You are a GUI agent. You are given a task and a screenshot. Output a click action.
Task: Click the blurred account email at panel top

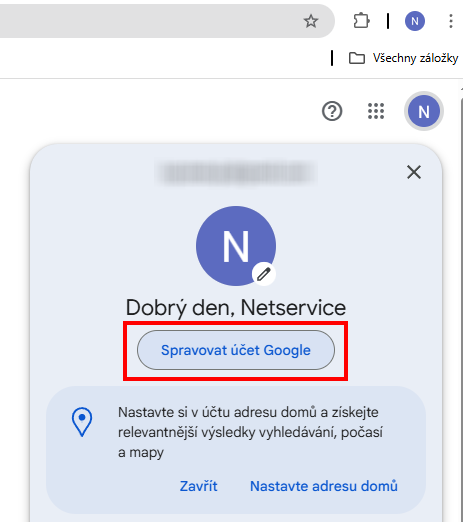pyautogui.click(x=236, y=173)
